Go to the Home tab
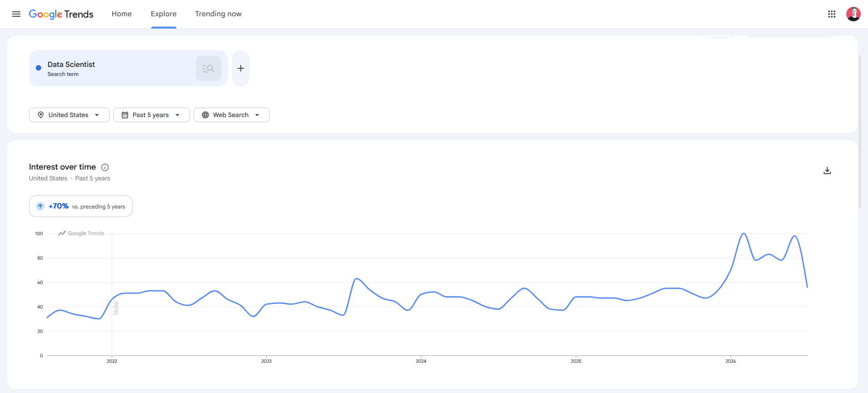 122,14
